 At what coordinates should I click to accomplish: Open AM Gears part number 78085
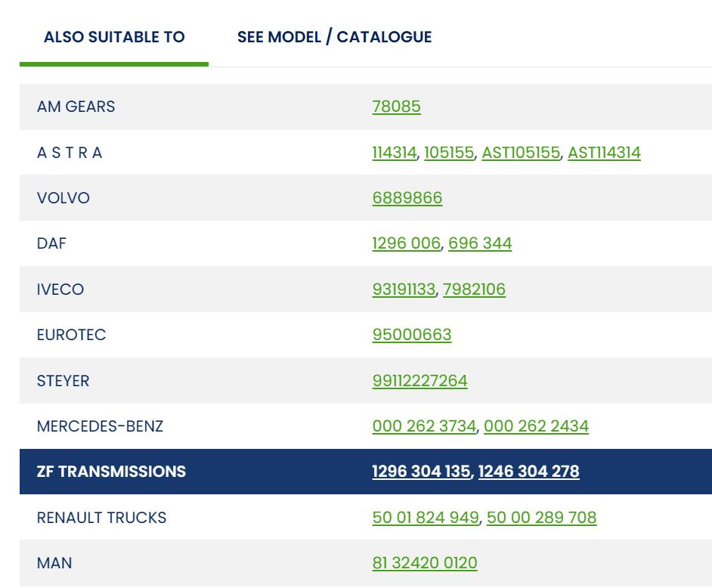pos(396,107)
